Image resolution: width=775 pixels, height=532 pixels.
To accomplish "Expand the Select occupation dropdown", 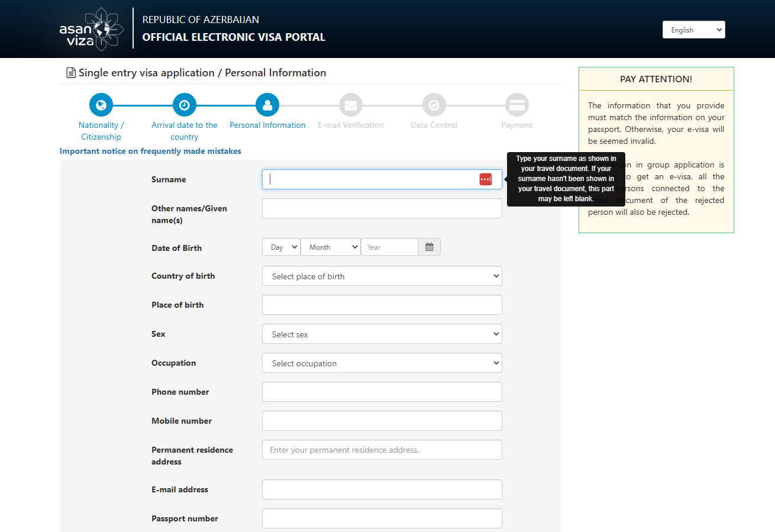I will click(x=382, y=363).
